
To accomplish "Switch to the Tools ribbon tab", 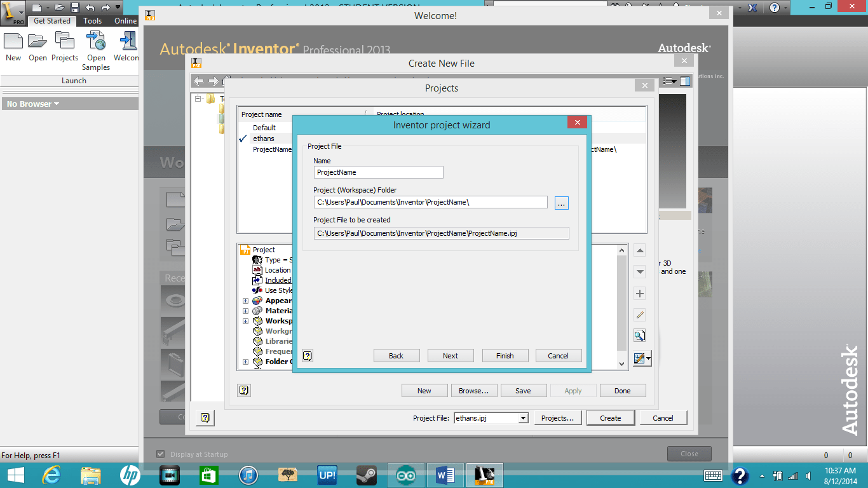I will [x=92, y=20].
